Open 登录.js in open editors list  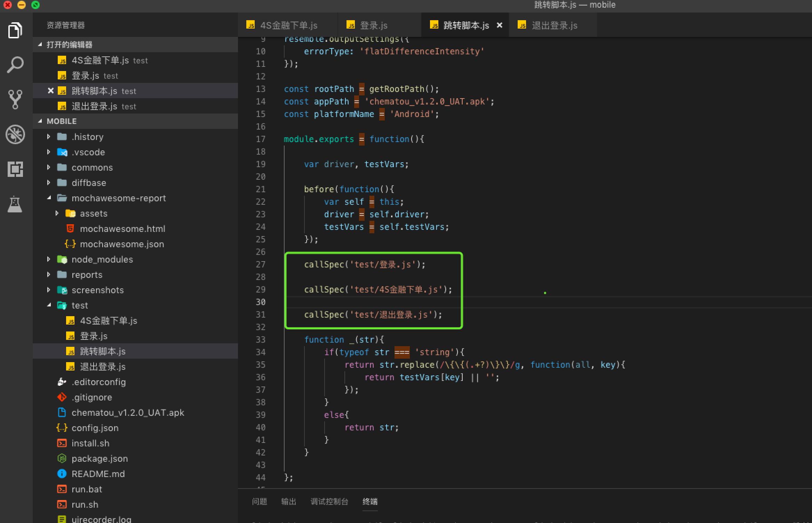pos(135,76)
